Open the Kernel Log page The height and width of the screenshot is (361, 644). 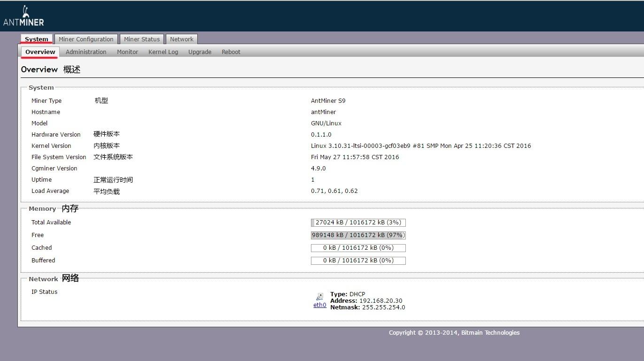pos(163,52)
